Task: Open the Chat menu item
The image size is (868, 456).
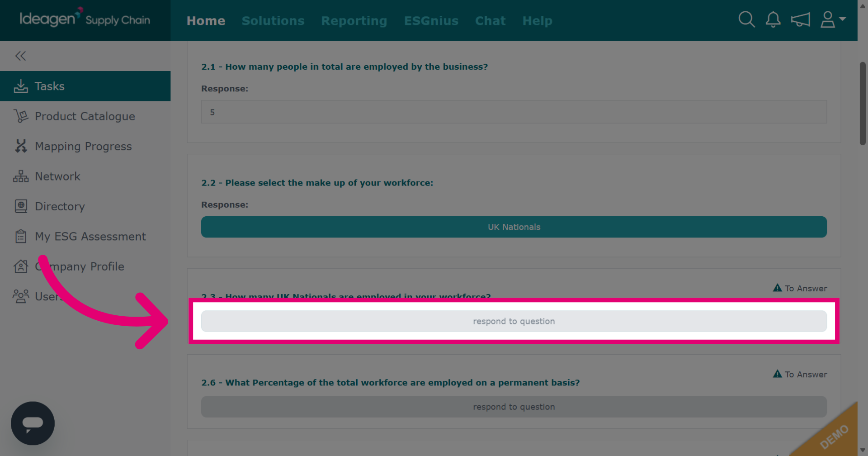Action: (490, 21)
